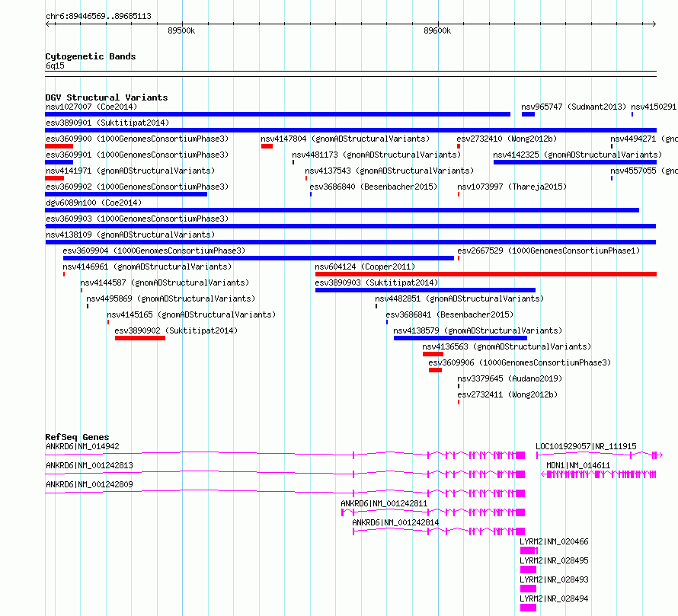Click the nsv604124 (Cooper2011) red bar

[486, 274]
